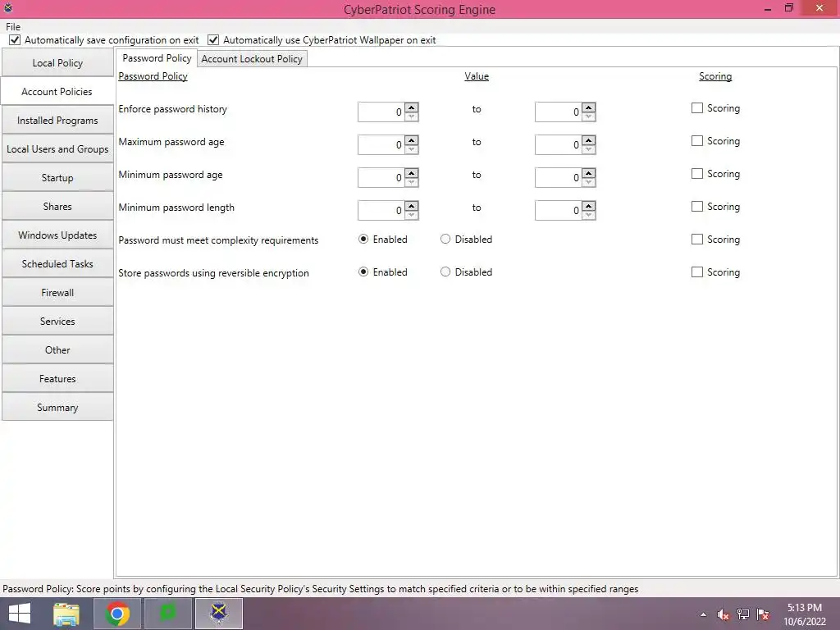The width and height of the screenshot is (840, 630).
Task: Open the Windows Updates section
Action: pos(57,235)
